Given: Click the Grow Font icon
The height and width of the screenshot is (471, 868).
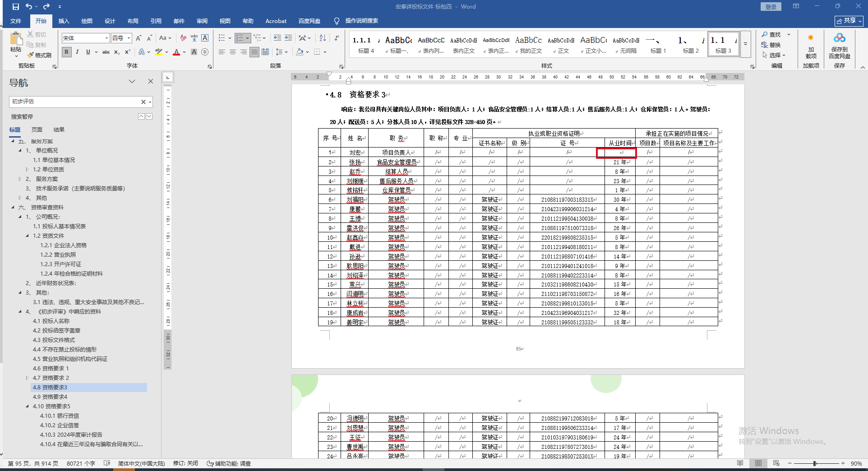Looking at the screenshot, I should pyautogui.click(x=139, y=38).
